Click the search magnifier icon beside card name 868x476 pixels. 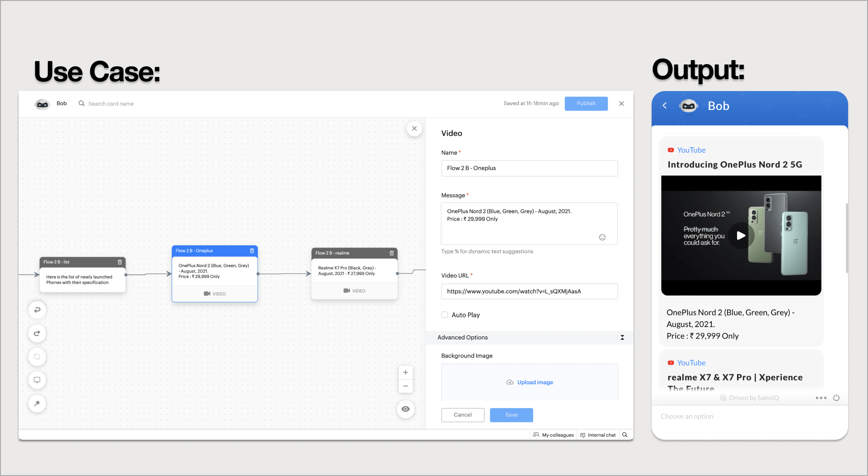coord(81,103)
